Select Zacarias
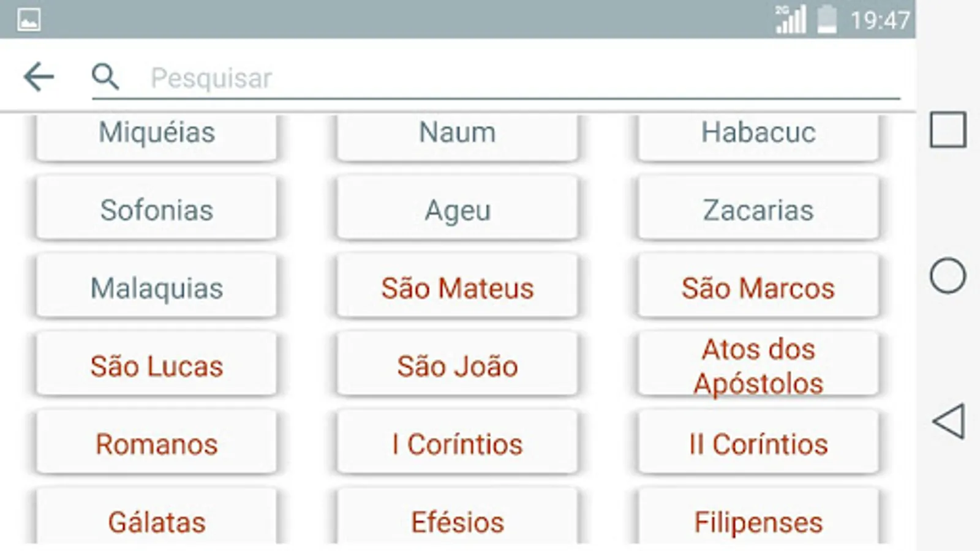 (x=758, y=210)
